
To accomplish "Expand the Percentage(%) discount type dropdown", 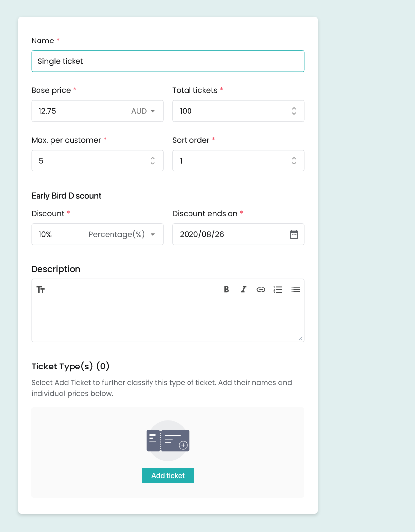I will [x=122, y=234].
